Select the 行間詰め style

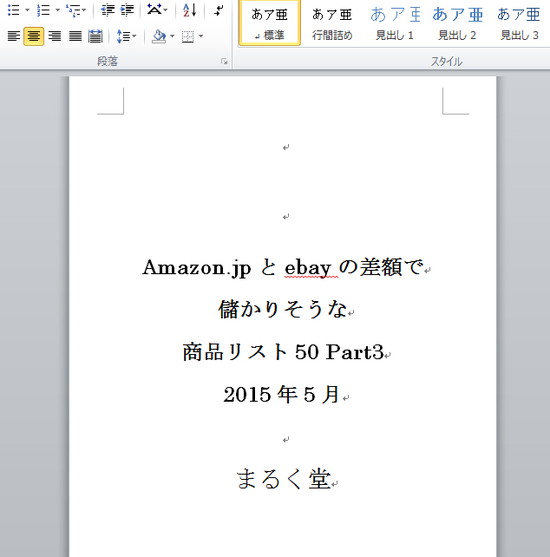pyautogui.click(x=332, y=23)
